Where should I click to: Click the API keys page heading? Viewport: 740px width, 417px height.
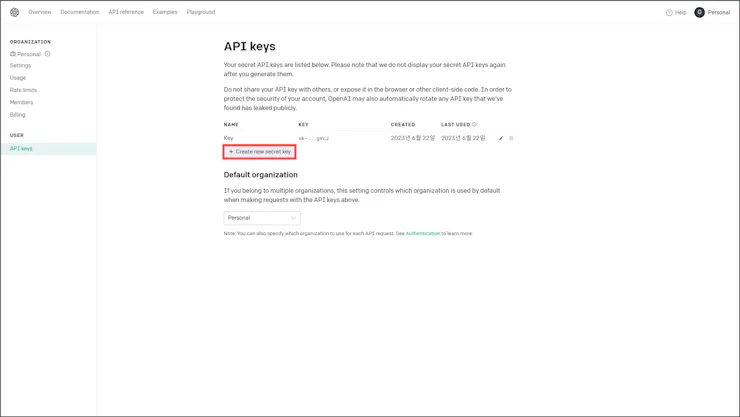pyautogui.click(x=250, y=47)
